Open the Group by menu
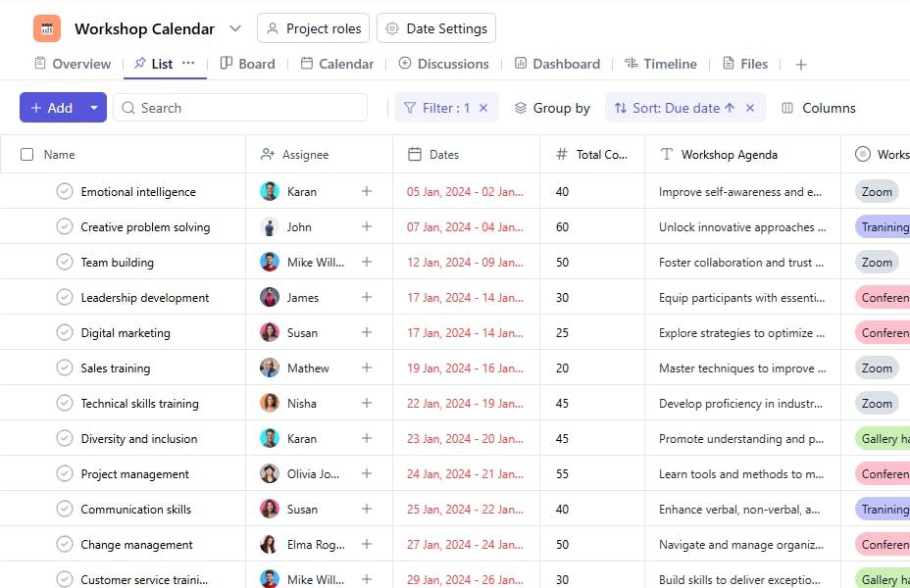The image size is (910, 588). pos(552,108)
